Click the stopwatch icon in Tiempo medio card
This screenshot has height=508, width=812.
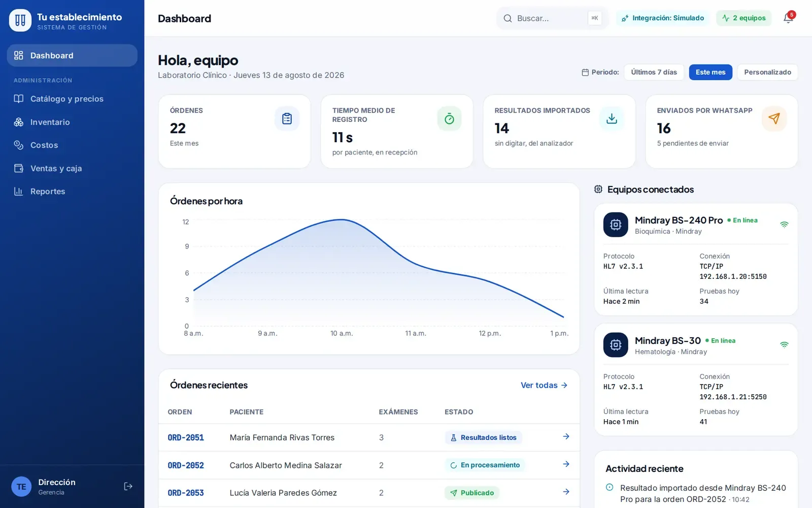point(449,118)
